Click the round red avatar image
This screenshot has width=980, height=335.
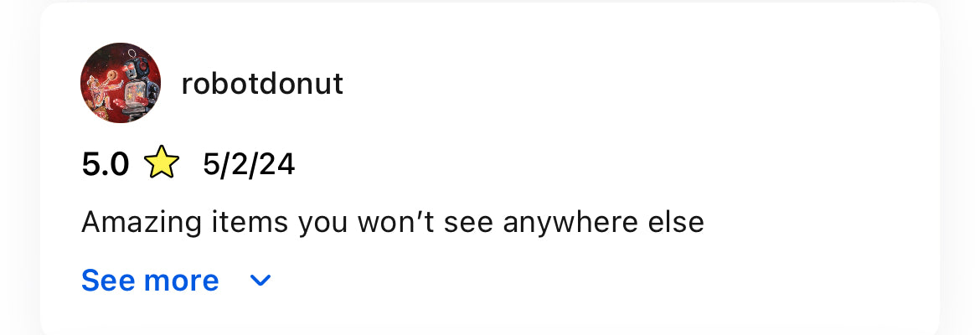[121, 83]
